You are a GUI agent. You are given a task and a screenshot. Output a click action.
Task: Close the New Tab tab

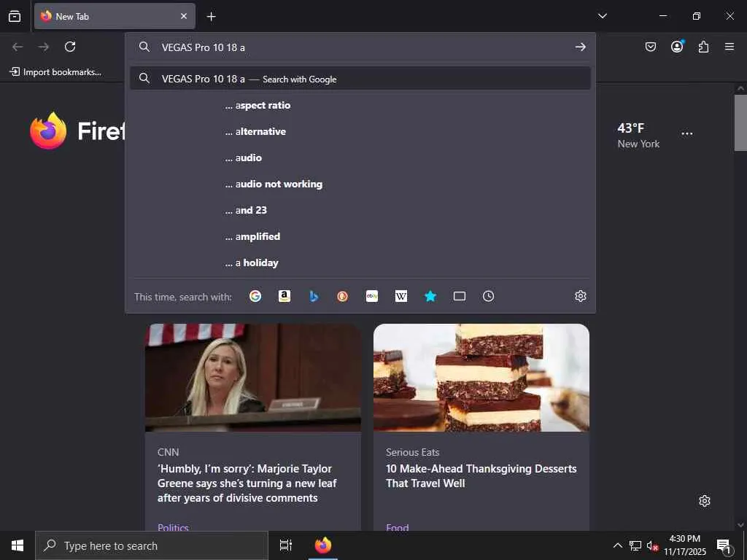coord(183,16)
